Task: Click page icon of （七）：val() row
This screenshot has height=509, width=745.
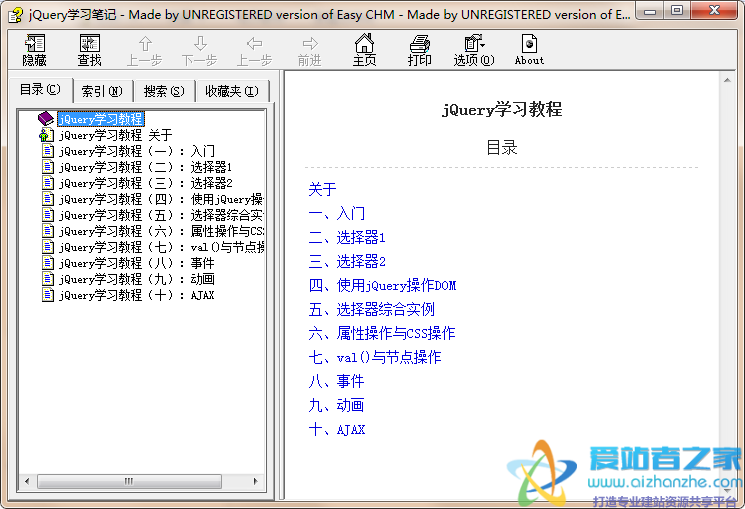Action: pos(48,247)
